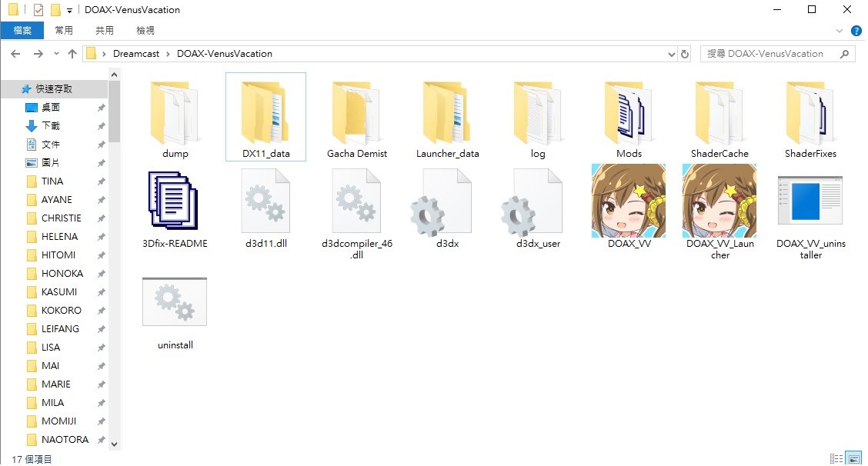Select the d3d11.dll file
Screen dimensions: 868x466
[x=265, y=208]
